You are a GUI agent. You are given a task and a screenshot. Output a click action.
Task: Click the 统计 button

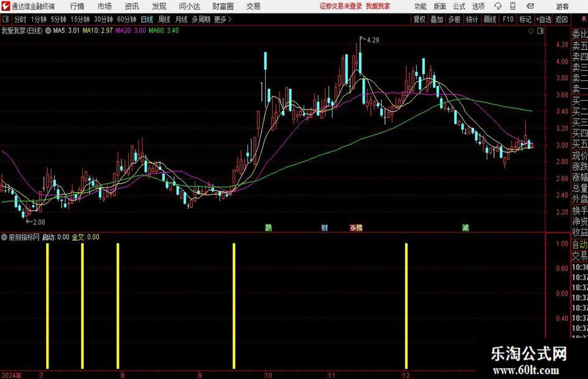(472, 19)
